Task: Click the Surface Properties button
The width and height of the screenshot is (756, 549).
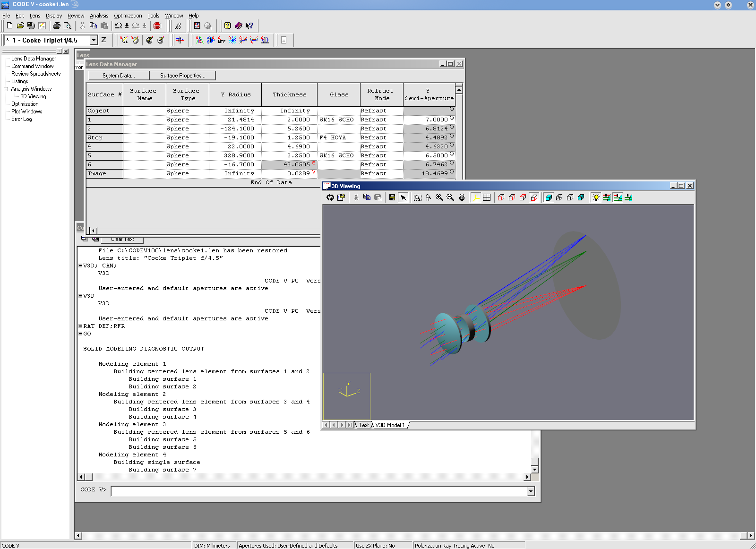Action: tap(183, 75)
